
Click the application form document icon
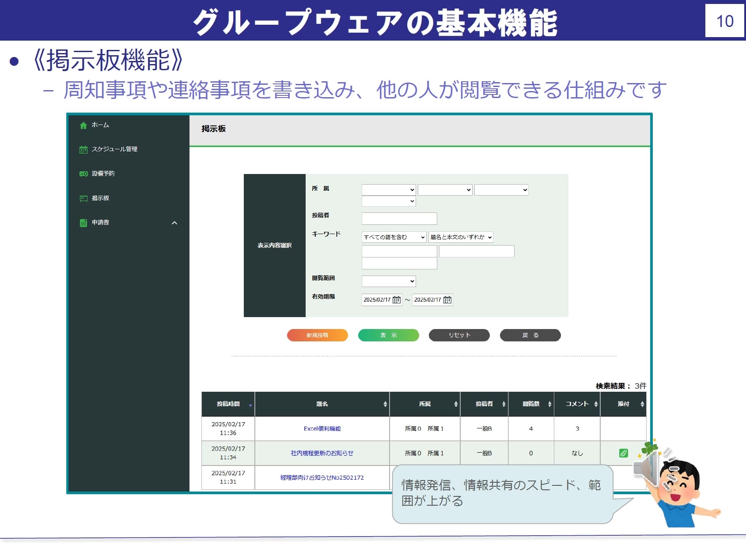[x=83, y=223]
